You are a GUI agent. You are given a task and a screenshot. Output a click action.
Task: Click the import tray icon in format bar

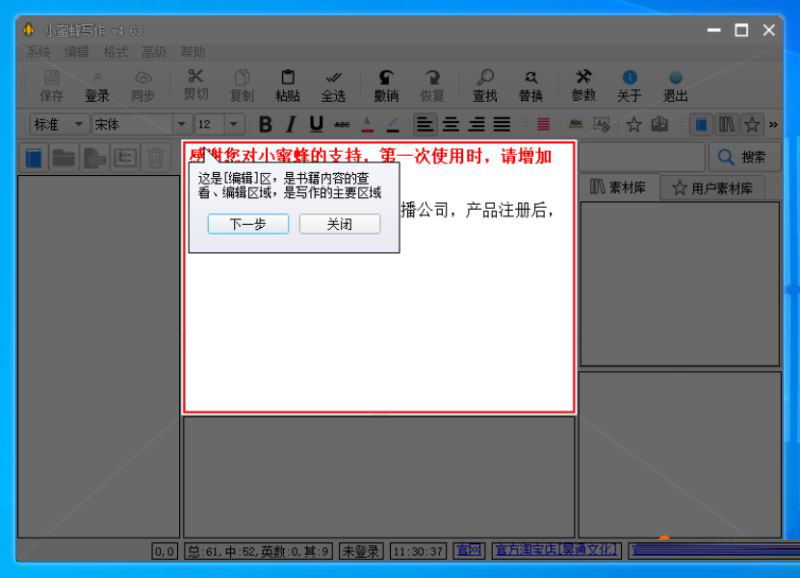659,124
